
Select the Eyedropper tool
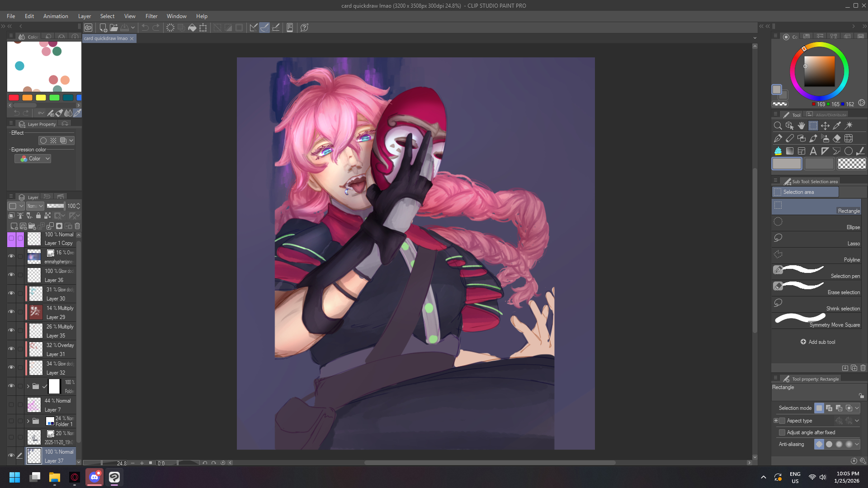[837, 126]
